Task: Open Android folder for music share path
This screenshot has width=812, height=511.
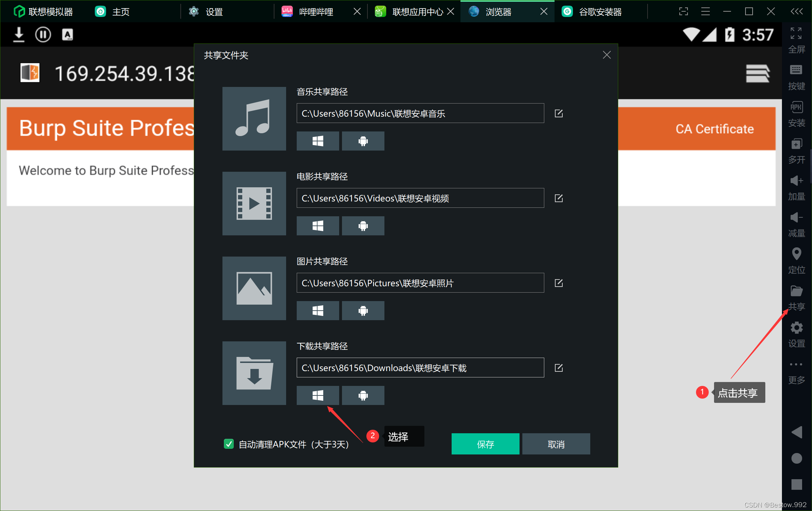Action: [x=363, y=141]
